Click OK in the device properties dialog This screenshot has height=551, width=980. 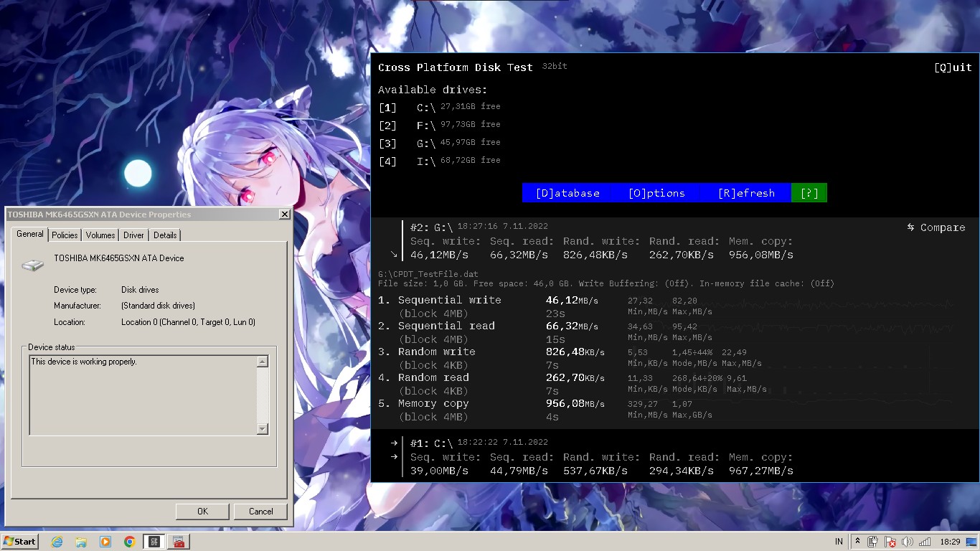202,512
